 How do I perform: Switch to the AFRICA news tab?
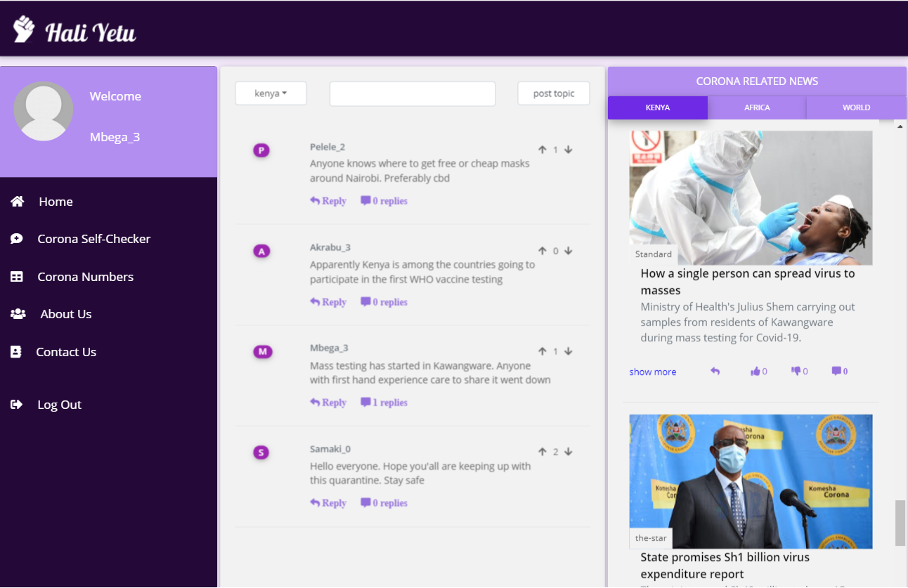(757, 107)
